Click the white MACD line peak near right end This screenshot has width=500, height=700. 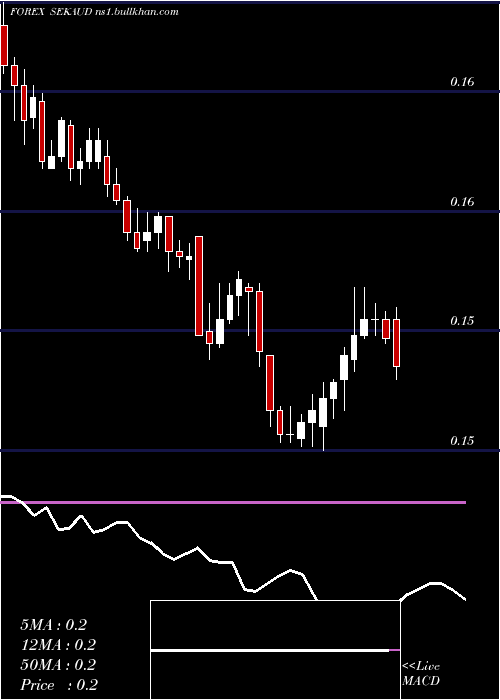(435, 583)
